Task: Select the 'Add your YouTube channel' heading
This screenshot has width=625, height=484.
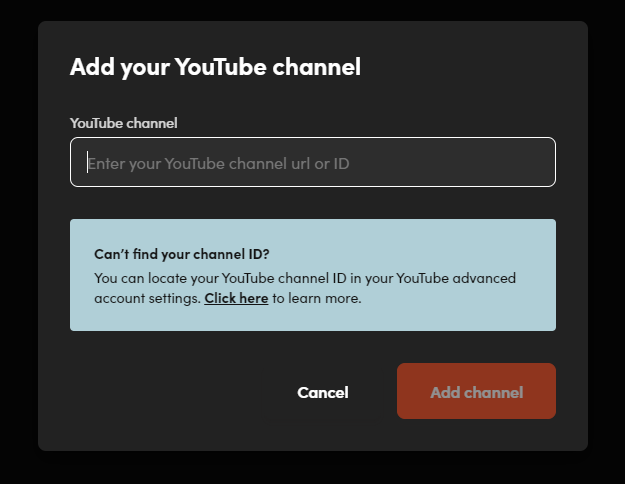Action: [x=215, y=67]
